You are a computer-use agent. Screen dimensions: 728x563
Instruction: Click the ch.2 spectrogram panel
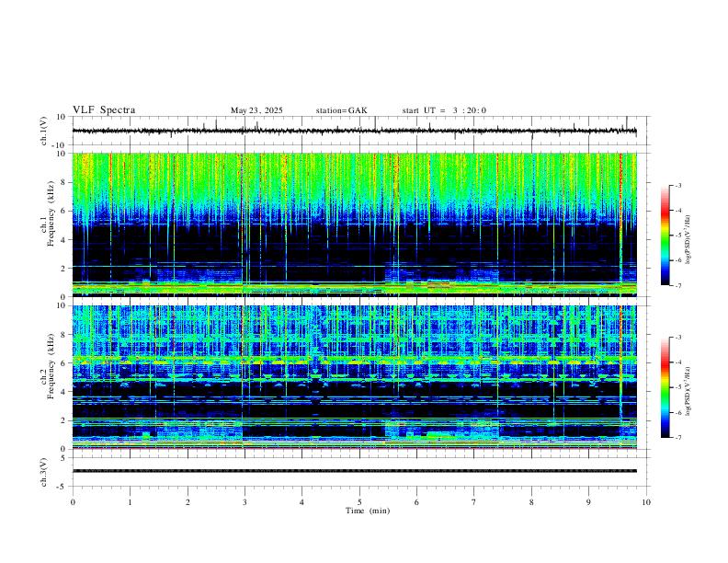[x=354, y=377]
